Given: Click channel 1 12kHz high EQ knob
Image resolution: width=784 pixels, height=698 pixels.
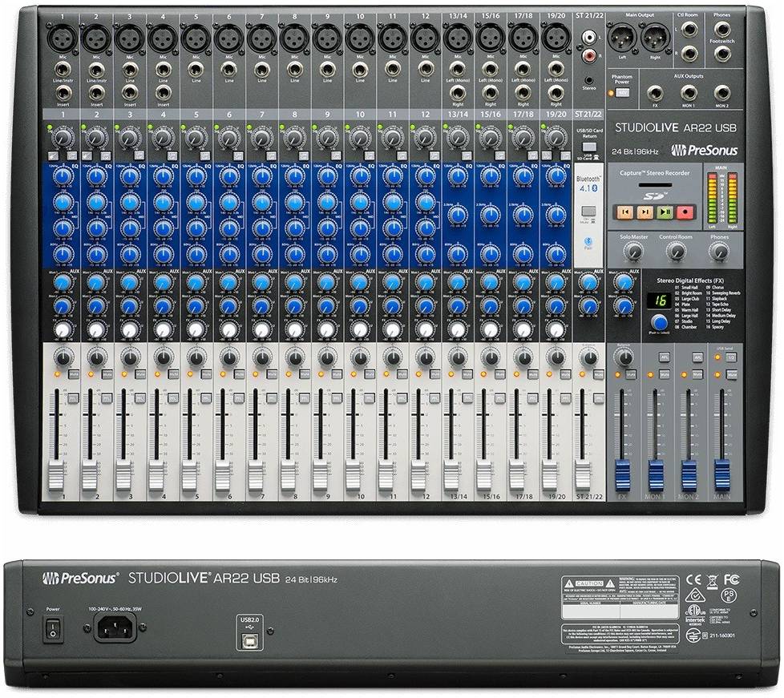Looking at the screenshot, I should (x=63, y=177).
